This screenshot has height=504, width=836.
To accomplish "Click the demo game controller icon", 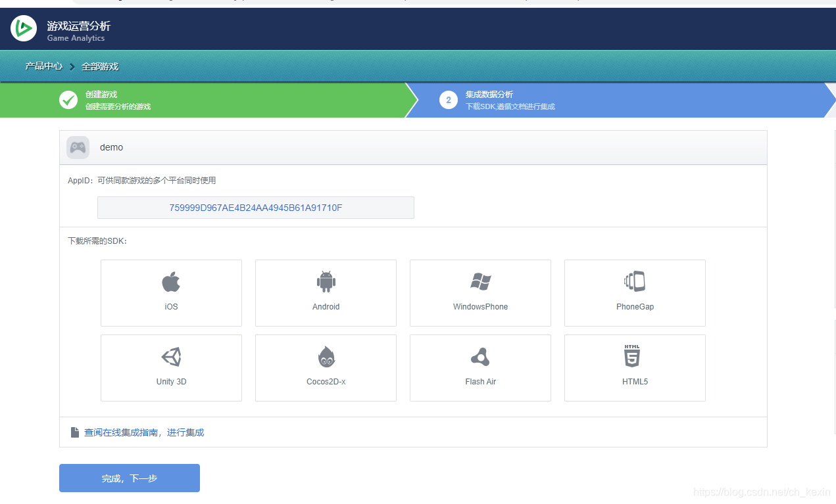I will coord(78,147).
